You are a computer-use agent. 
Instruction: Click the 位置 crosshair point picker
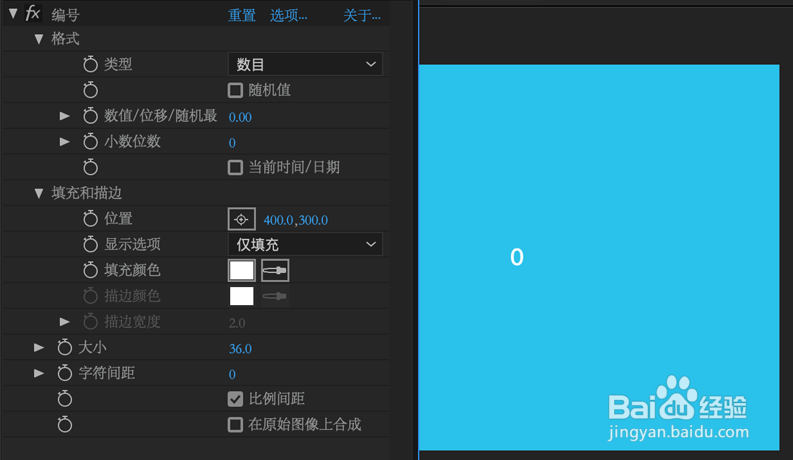(241, 219)
